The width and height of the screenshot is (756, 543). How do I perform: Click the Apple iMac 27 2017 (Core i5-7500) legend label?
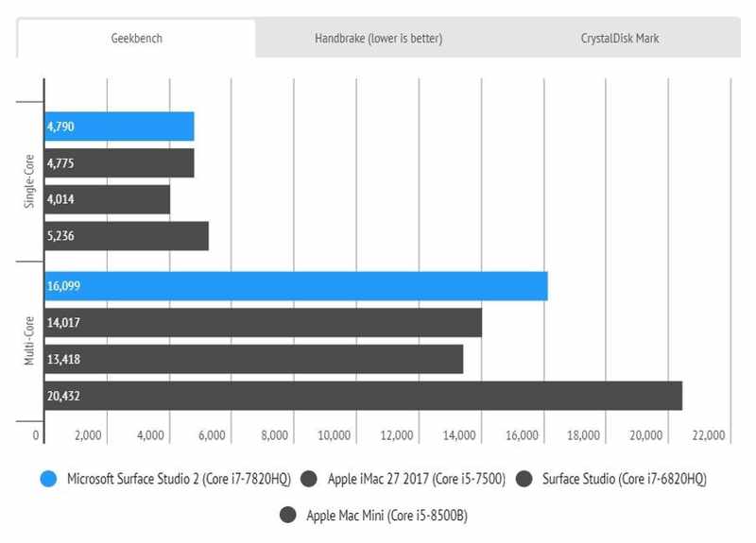417,479
